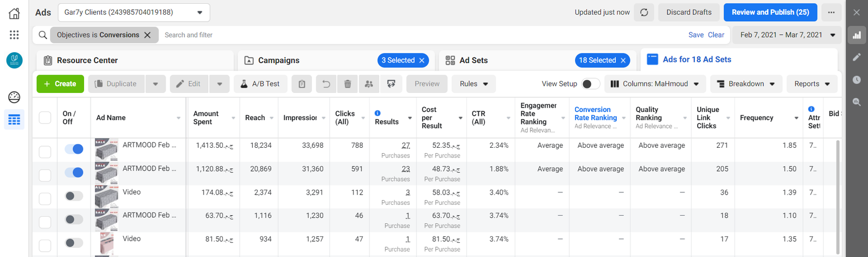
Task: Select the table view icon in sidebar
Action: point(14,120)
